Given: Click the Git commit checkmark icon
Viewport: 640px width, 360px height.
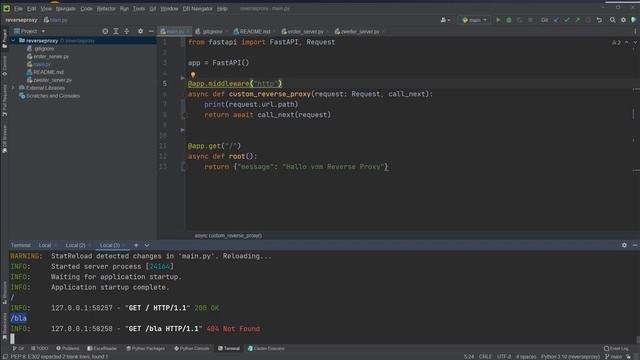Looking at the screenshot, I should point(567,20).
